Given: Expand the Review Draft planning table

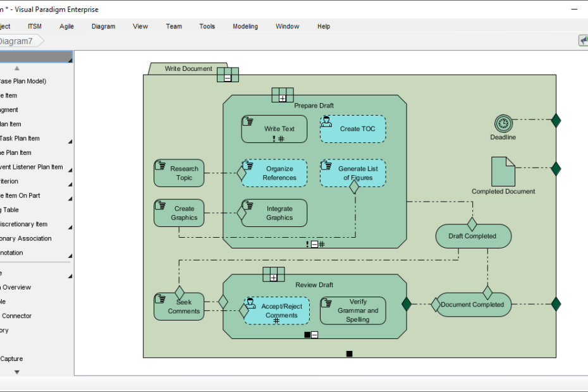Looking at the screenshot, I should point(273,278).
